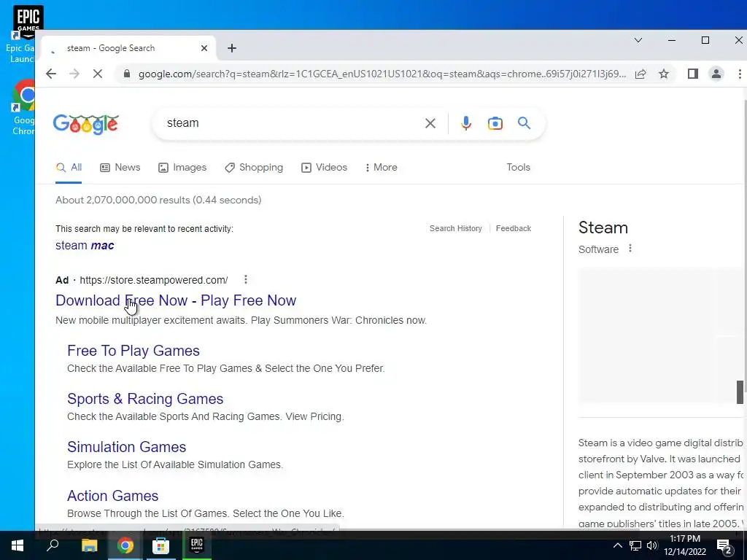Open the 'steam mac' suggested search

(85, 246)
